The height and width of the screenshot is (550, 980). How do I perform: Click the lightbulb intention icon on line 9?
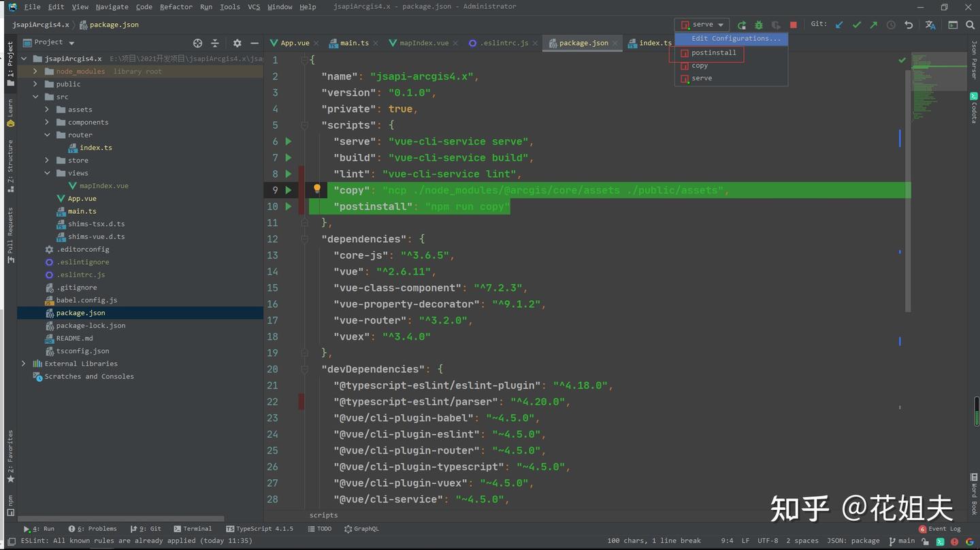[316, 189]
